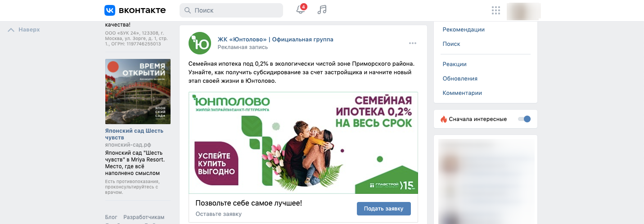Open Обновления in the right menu
Image resolution: width=644 pixels, height=224 pixels.
click(x=460, y=79)
